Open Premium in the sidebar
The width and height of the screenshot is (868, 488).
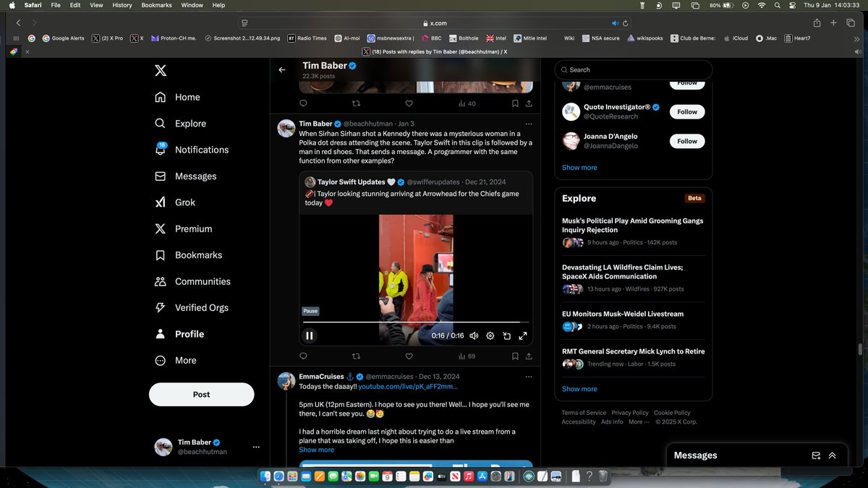[183, 228]
